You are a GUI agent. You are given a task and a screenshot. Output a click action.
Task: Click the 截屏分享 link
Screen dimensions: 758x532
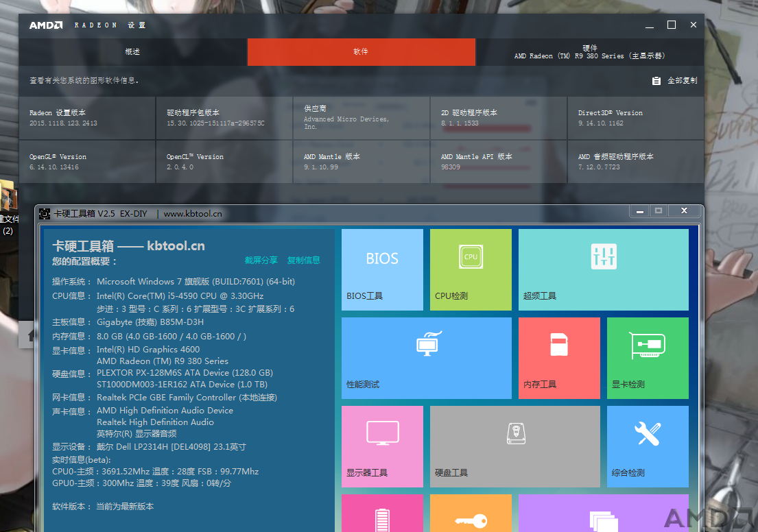click(x=261, y=260)
